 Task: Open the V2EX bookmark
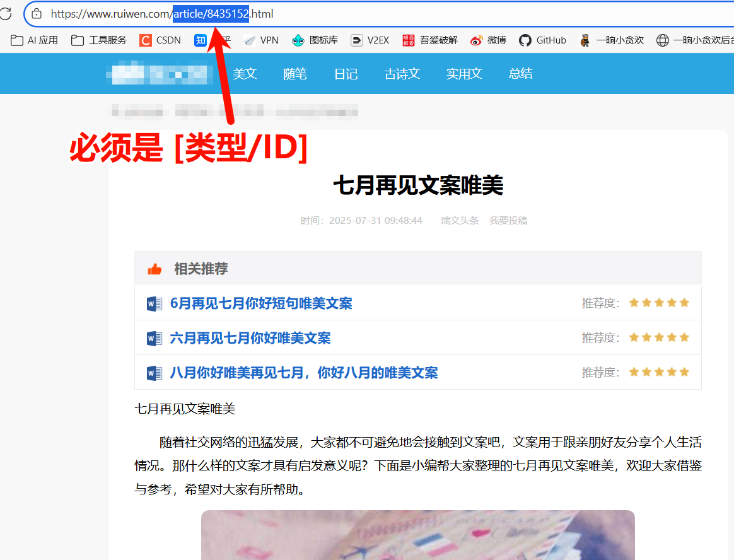pyautogui.click(x=370, y=40)
